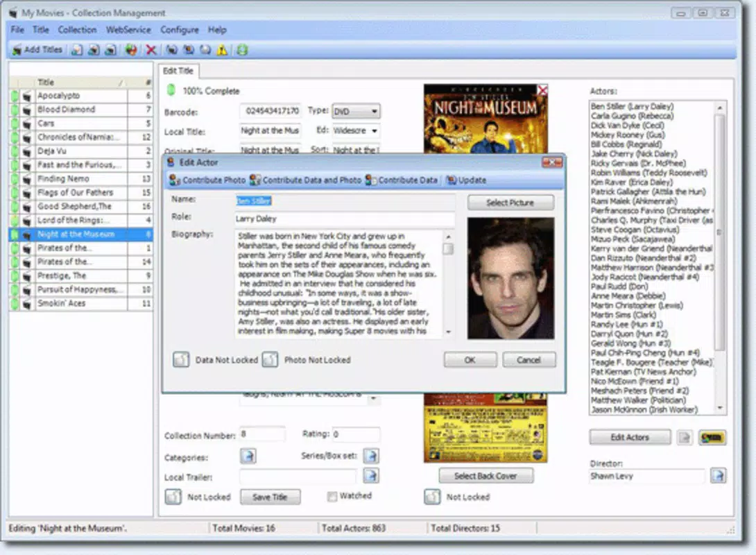This screenshot has height=555, width=756.
Task: Select Robin Williams (Teddy Roosevelt) in Actors
Action: click(x=649, y=173)
